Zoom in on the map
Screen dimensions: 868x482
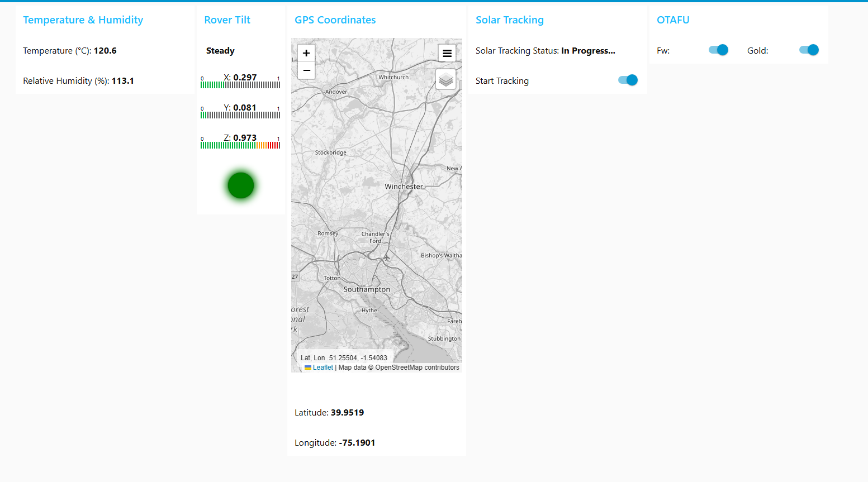306,54
